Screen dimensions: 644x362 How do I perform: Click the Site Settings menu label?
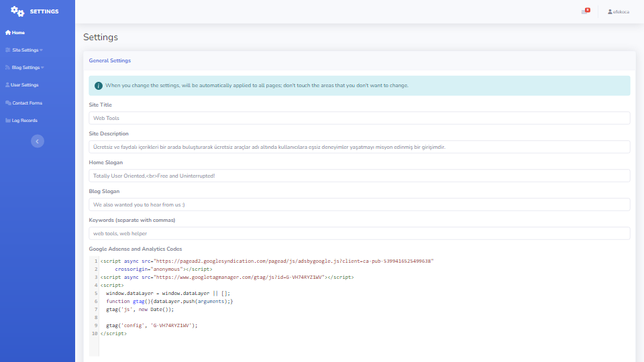click(x=25, y=50)
